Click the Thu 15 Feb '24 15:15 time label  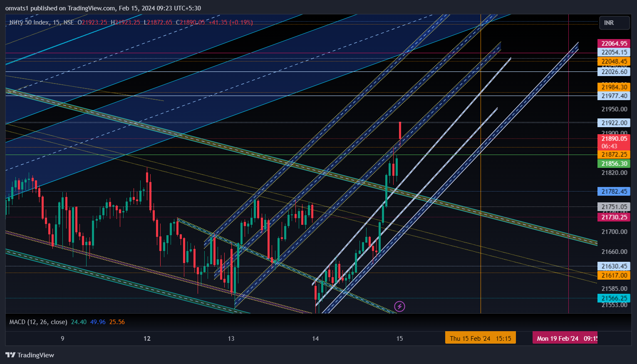pos(480,338)
